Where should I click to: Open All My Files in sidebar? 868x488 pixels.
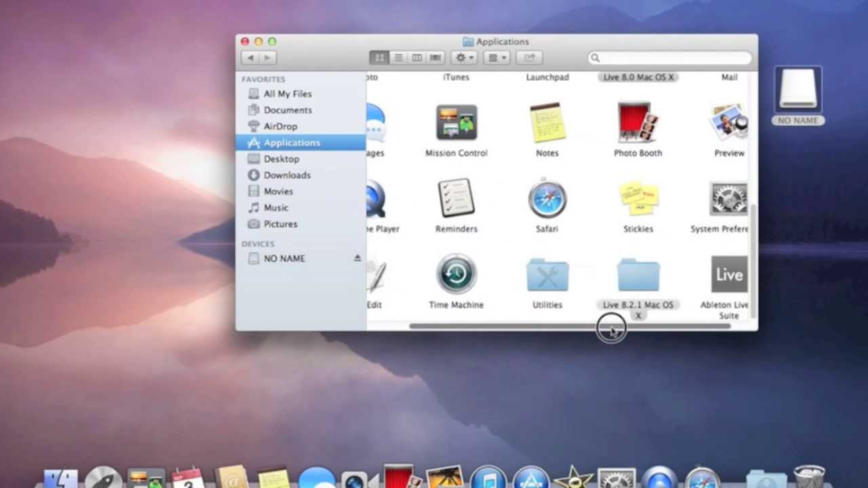coord(300,94)
